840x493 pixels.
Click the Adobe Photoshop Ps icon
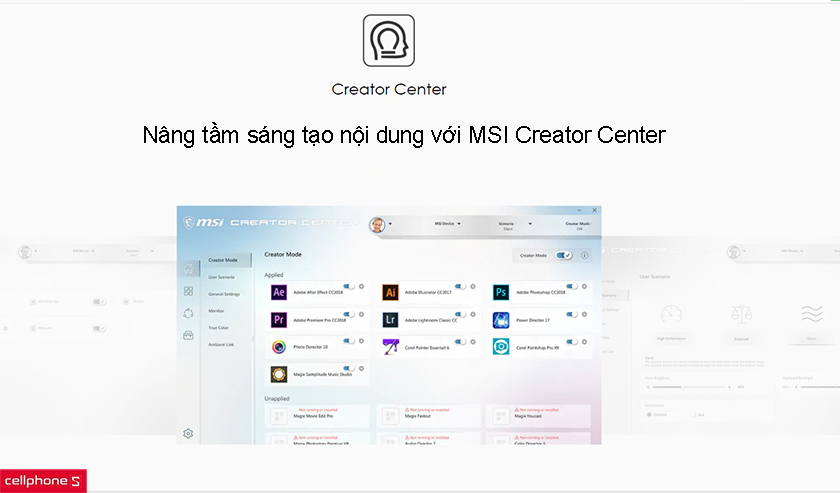[x=501, y=292]
